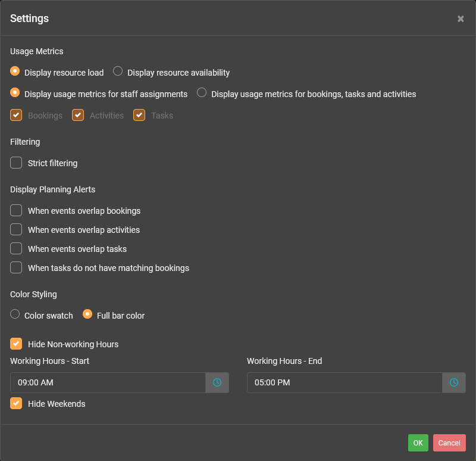476x461 pixels.
Task: Enable Strict filtering
Action: tap(16, 163)
